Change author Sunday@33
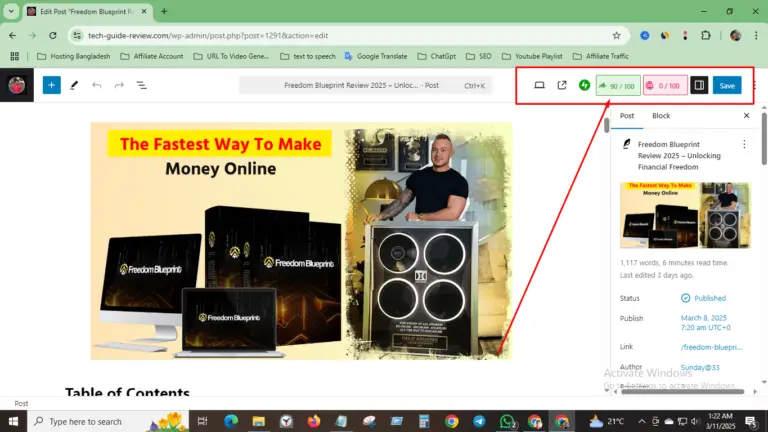The width and height of the screenshot is (768, 432). (700, 367)
